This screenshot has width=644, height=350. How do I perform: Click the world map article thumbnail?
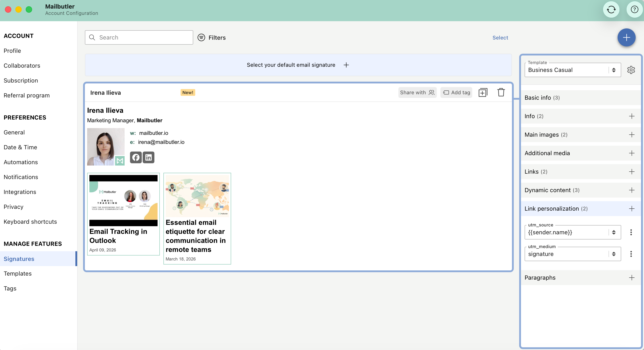(x=197, y=196)
